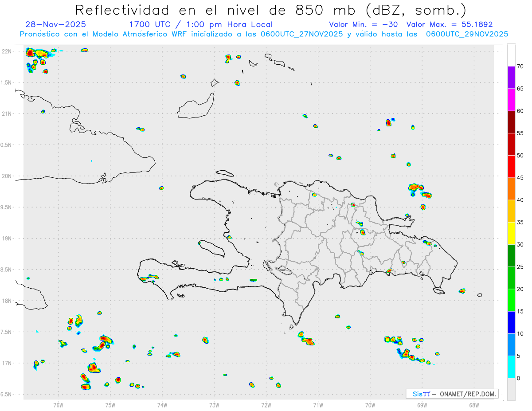The height and width of the screenshot is (411, 532).
Task: Click the longitude axis label '72W'
Action: [266, 405]
